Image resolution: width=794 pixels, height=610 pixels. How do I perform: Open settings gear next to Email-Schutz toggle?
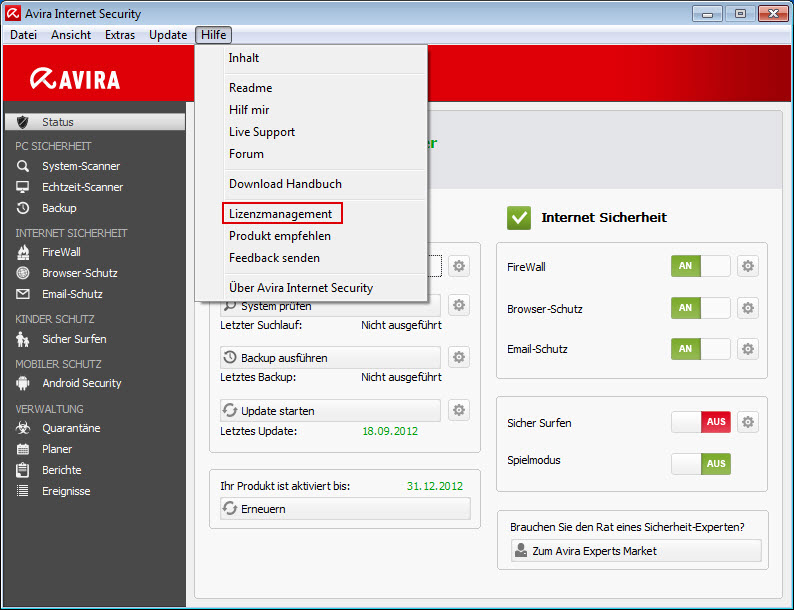[x=748, y=349]
